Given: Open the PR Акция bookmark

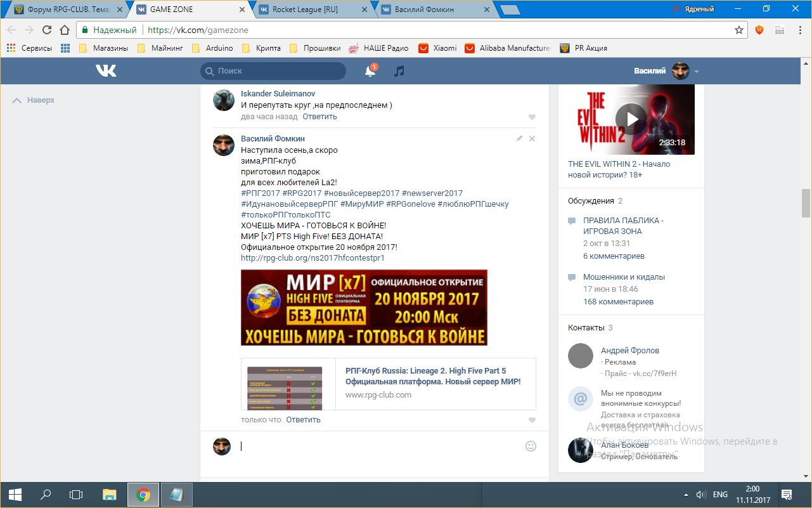Looking at the screenshot, I should click(x=584, y=48).
